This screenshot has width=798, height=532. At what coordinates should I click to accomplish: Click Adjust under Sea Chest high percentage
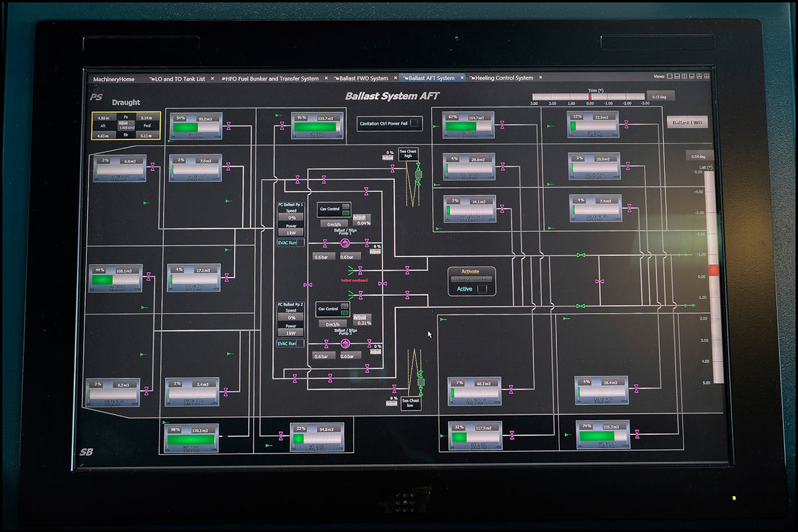388,158
